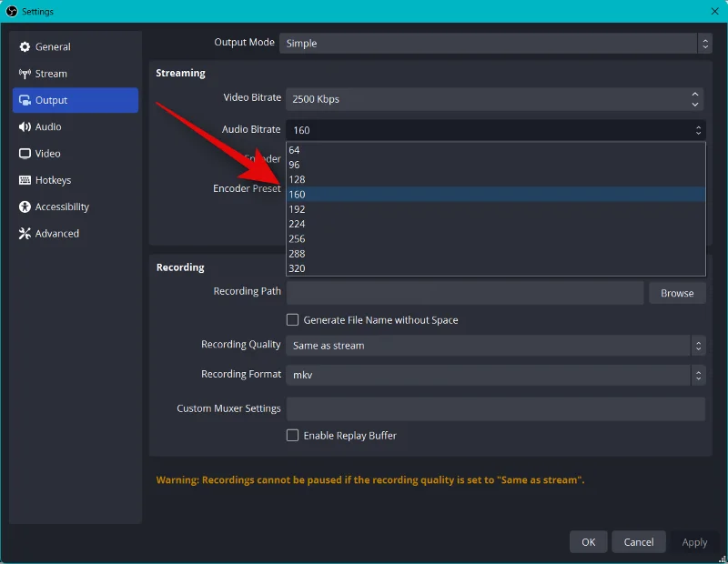Toggle the Enable Replay Buffer checkbox
The image size is (728, 564).
pyautogui.click(x=292, y=436)
